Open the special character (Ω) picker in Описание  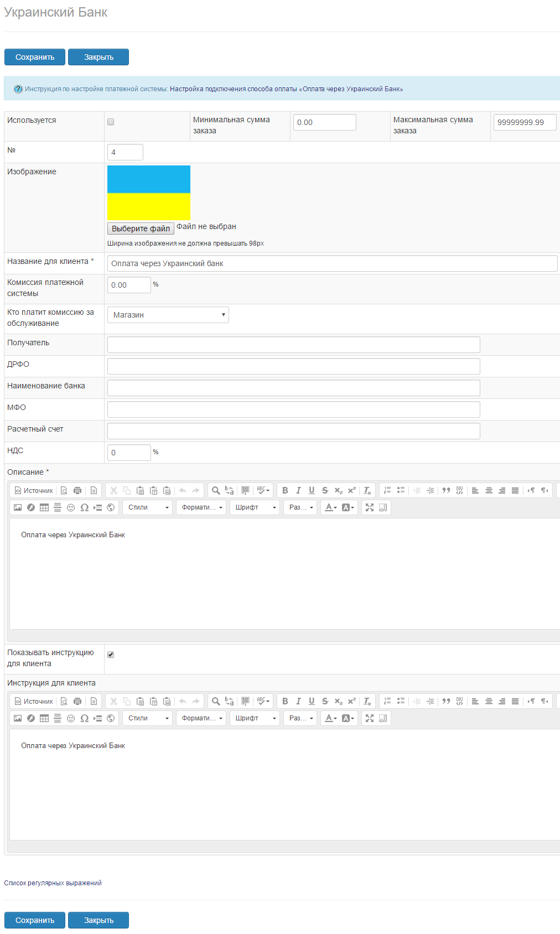pos(84,507)
